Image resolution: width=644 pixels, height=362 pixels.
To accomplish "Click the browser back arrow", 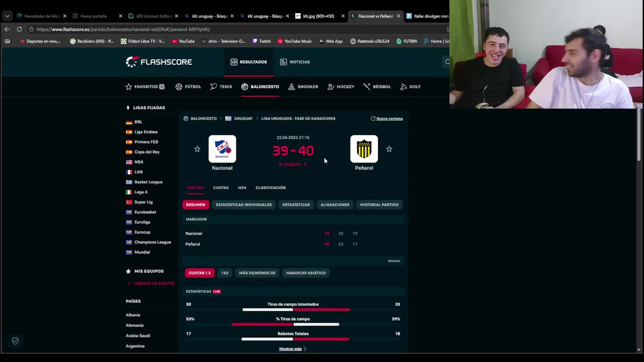I will [x=7, y=29].
